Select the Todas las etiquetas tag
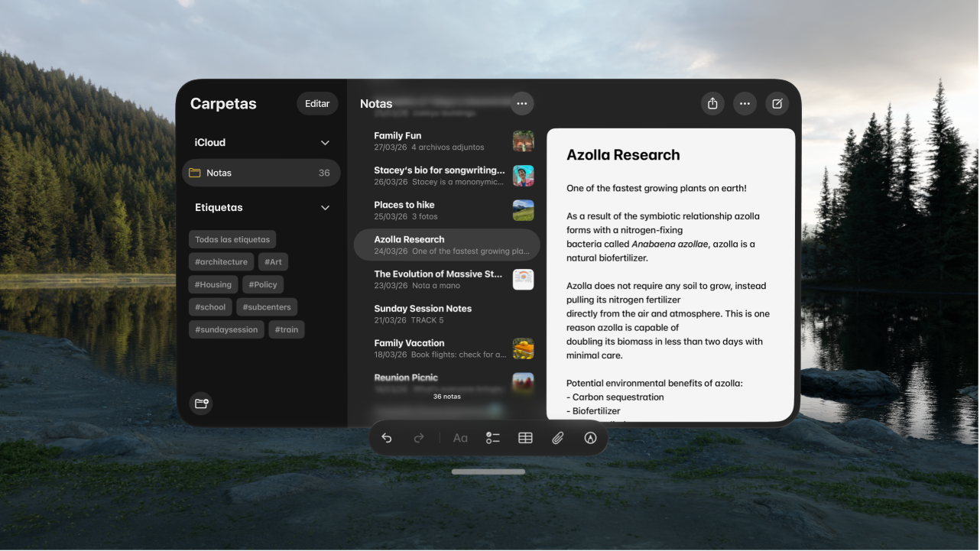 (x=232, y=239)
